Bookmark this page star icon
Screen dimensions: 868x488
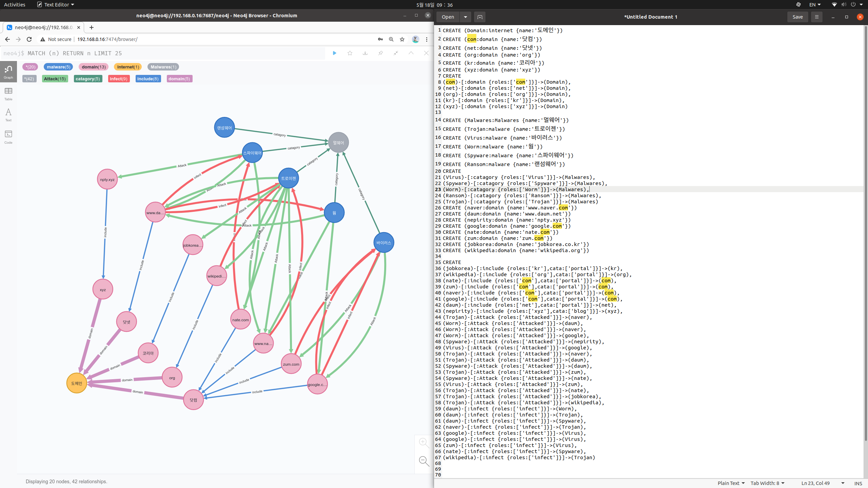coord(402,39)
